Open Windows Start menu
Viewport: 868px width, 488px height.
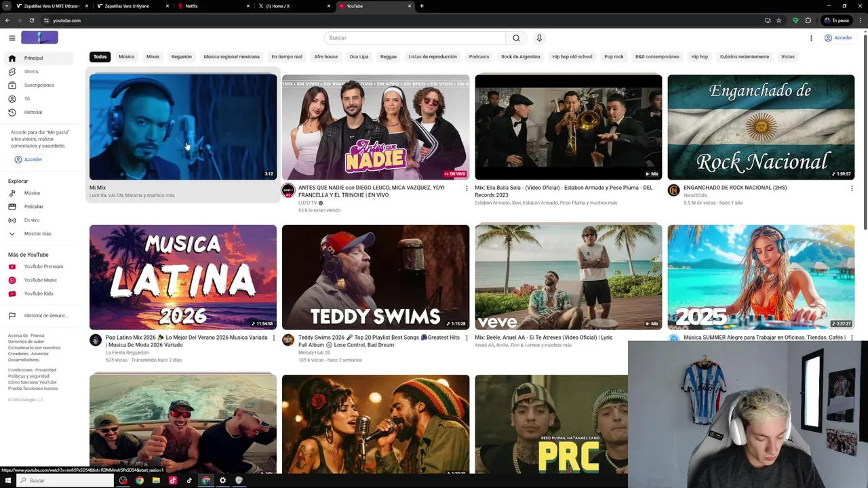(x=7, y=481)
